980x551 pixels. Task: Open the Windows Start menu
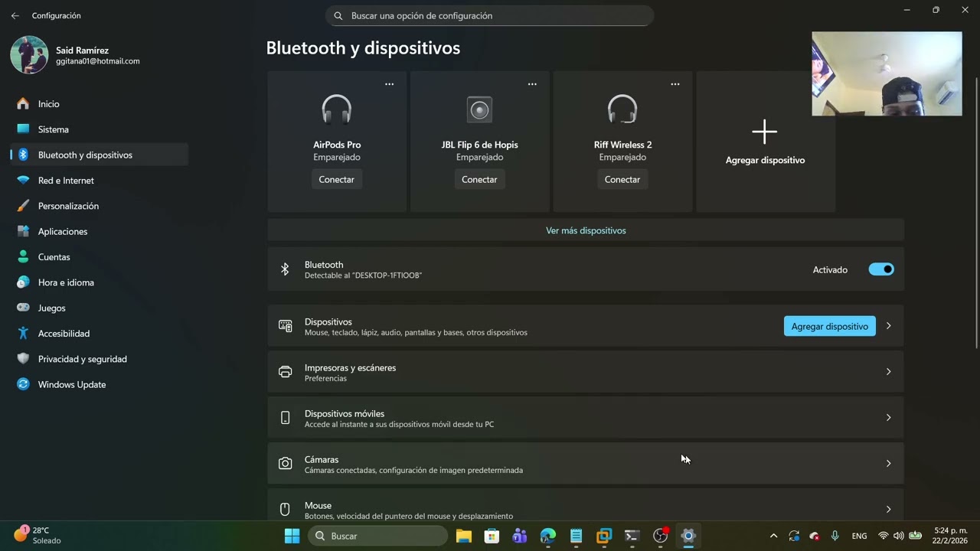pos(292,536)
